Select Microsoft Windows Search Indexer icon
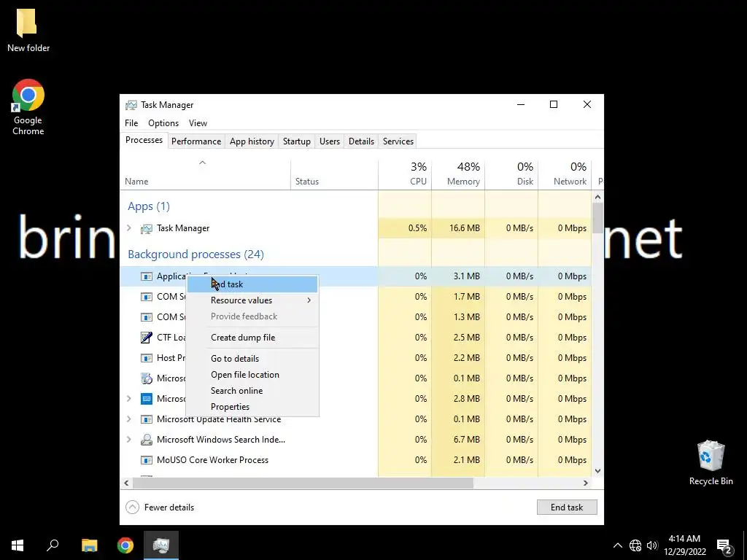This screenshot has width=747, height=560. pos(146,440)
